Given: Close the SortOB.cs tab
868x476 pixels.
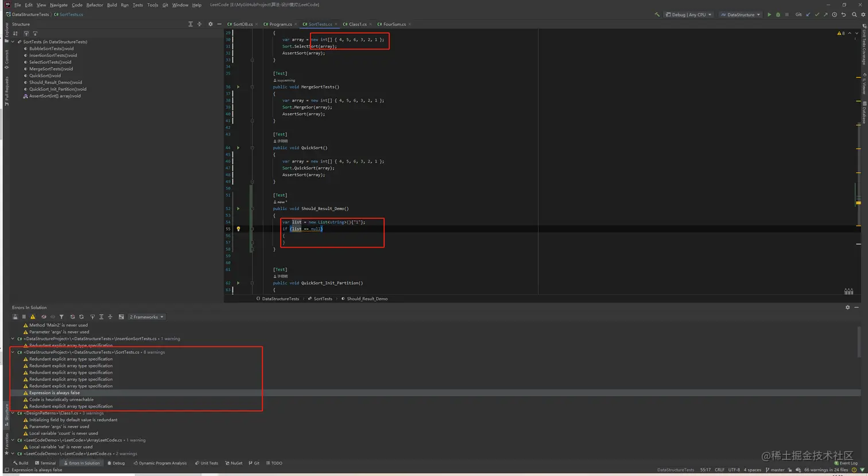Looking at the screenshot, I should 257,24.
